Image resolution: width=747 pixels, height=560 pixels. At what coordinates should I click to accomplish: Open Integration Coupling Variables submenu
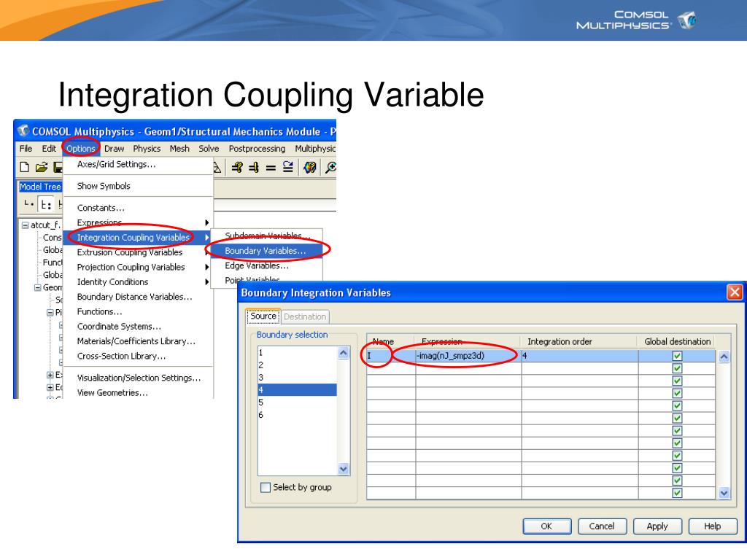click(138, 237)
